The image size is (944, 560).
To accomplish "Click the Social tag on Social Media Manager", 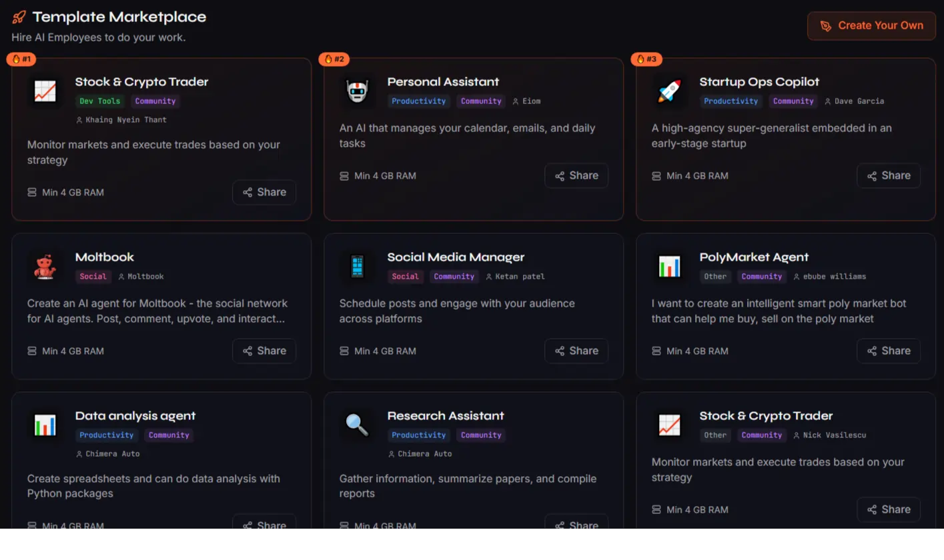I will click(405, 277).
